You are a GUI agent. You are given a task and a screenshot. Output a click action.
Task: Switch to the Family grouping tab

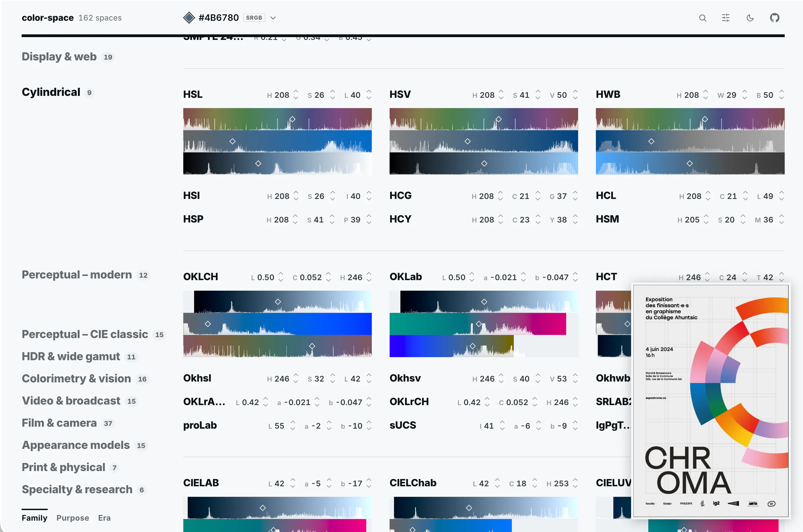(x=35, y=518)
